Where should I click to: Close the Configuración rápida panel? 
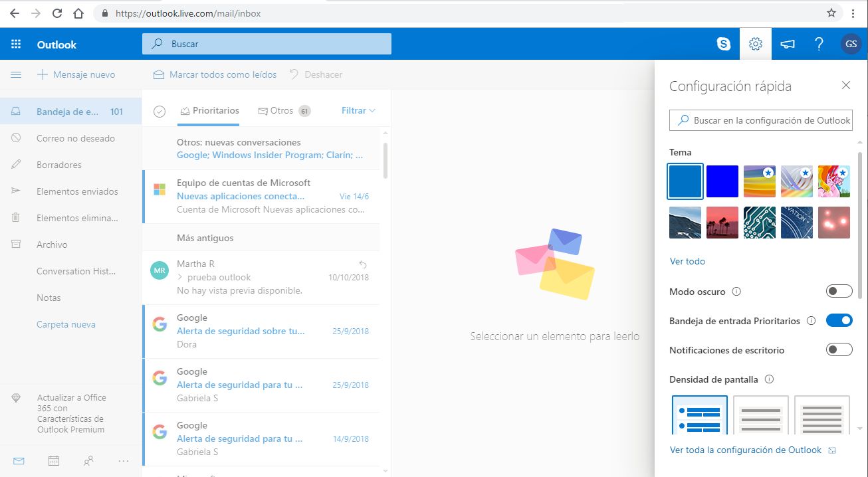pyautogui.click(x=846, y=85)
